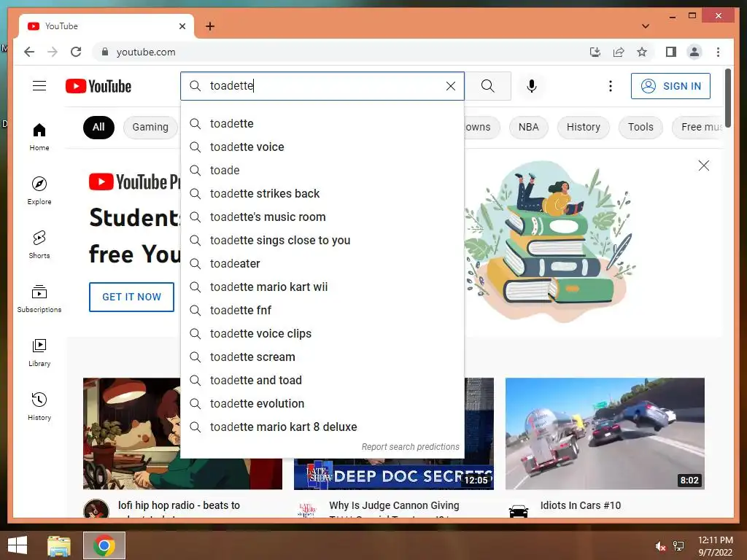Open the Idiots In Cars #10 thumbnail

(605, 433)
